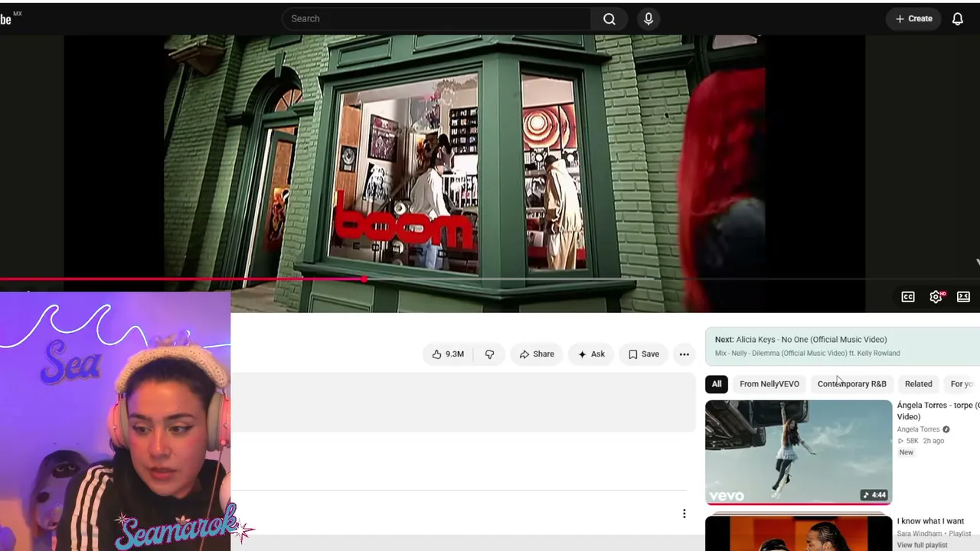Like the video with 9.3M likes
This screenshot has height=551, width=980.
[448, 354]
